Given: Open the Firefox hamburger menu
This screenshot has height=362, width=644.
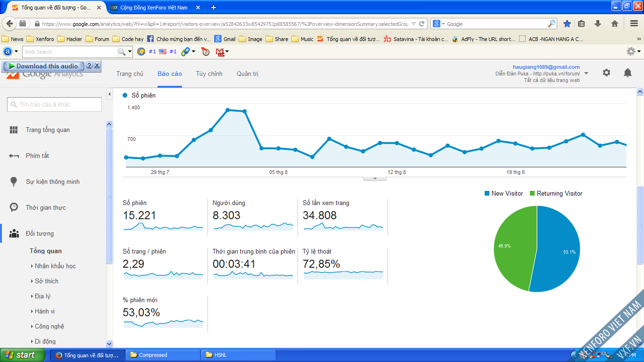Looking at the screenshot, I should tap(634, 24).
